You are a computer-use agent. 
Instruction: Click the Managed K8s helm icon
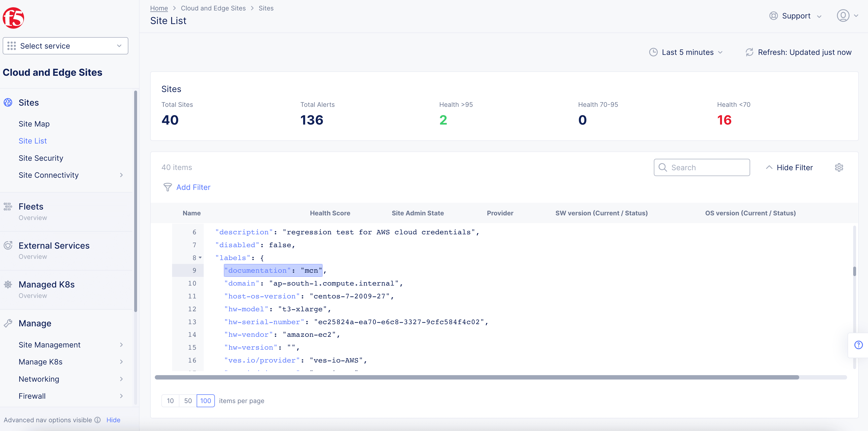coord(8,285)
